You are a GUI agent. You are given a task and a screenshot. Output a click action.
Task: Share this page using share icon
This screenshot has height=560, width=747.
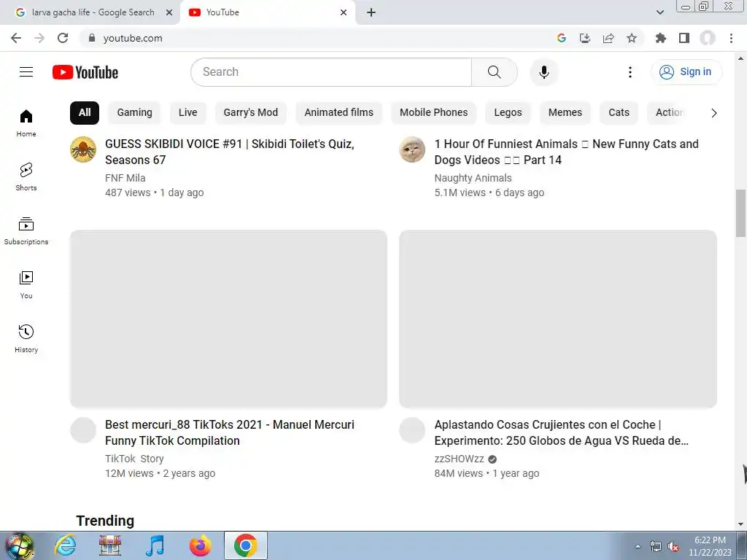[x=608, y=38]
